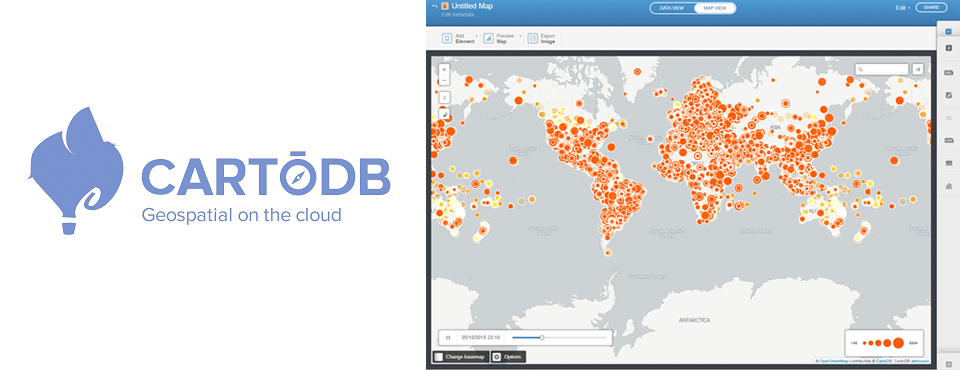Click the icon right of map search
Image resolution: width=960 pixels, height=370 pixels.
point(918,69)
